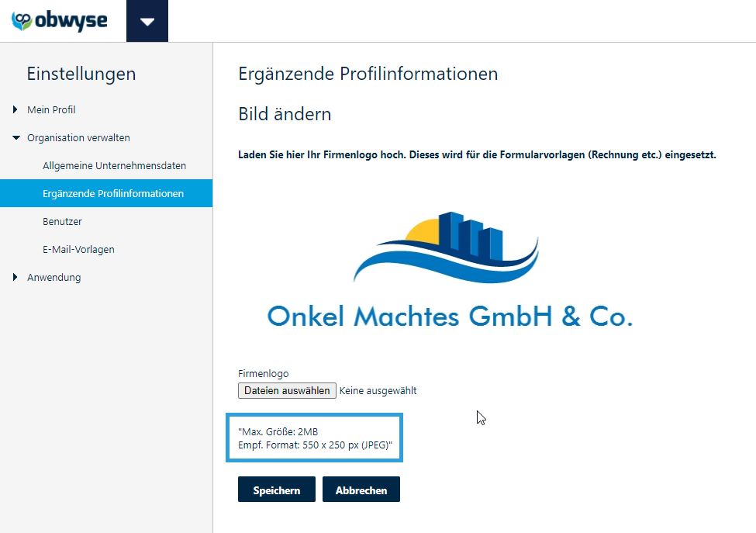Select Ergänzende Profilinformationen menu entry

pos(106,193)
